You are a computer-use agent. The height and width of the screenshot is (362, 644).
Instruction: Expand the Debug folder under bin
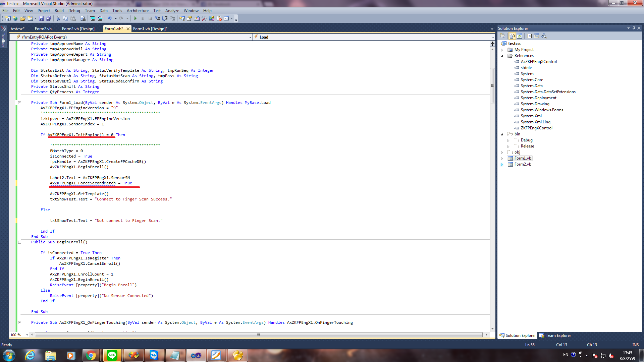coord(508,140)
